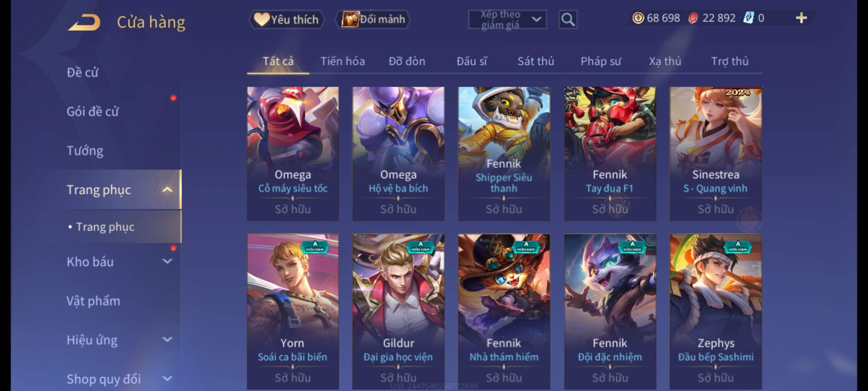The image size is (868, 391).
Task: Click the gold coin balance icon
Action: 638,18
